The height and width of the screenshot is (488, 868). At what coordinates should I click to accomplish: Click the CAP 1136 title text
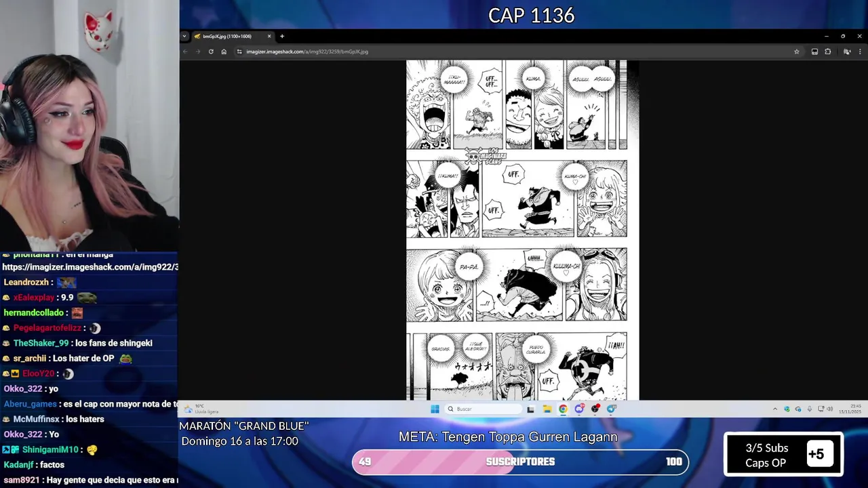coord(532,15)
